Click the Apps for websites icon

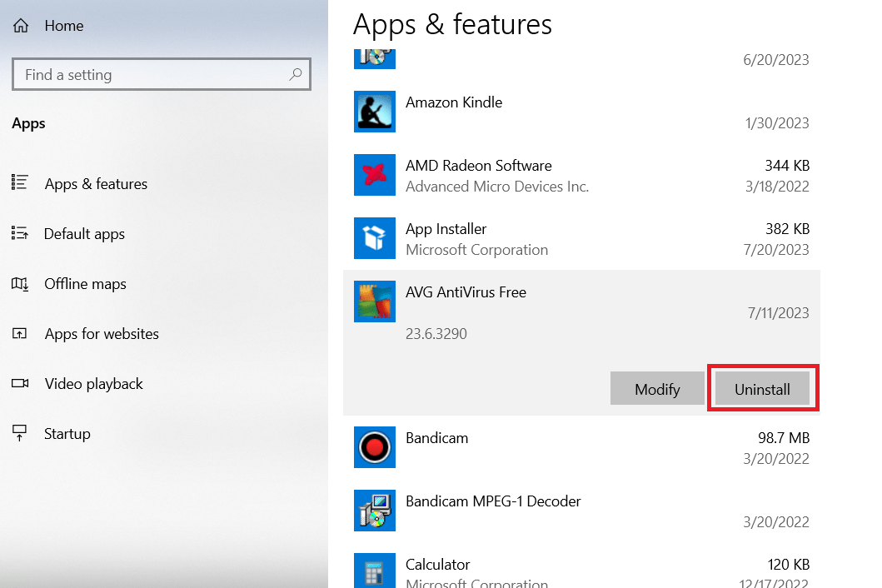20,334
